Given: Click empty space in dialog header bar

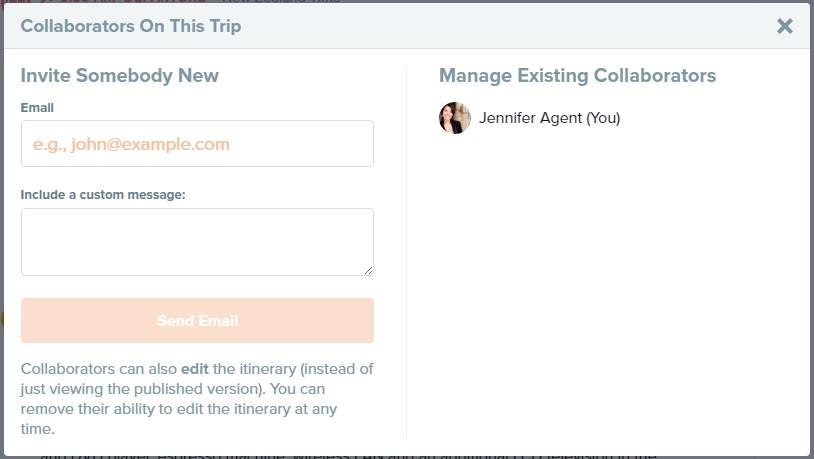Looking at the screenshot, I should click(500, 26).
